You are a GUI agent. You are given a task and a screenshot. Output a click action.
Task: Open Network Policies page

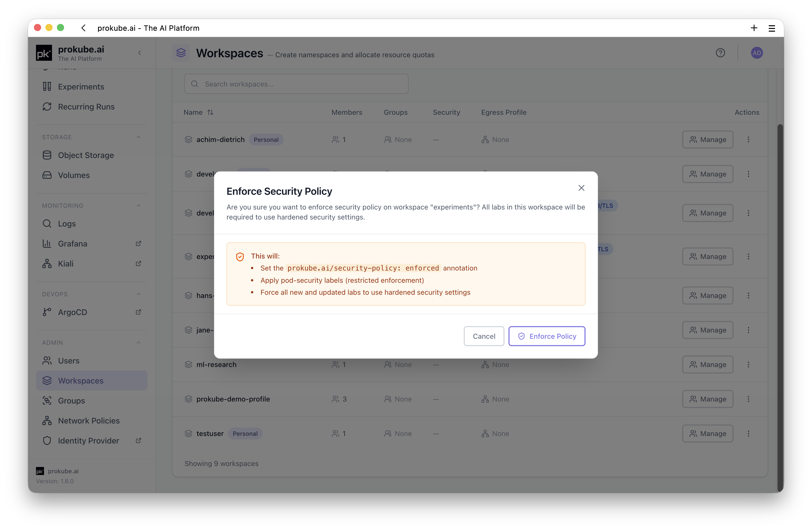(x=91, y=421)
